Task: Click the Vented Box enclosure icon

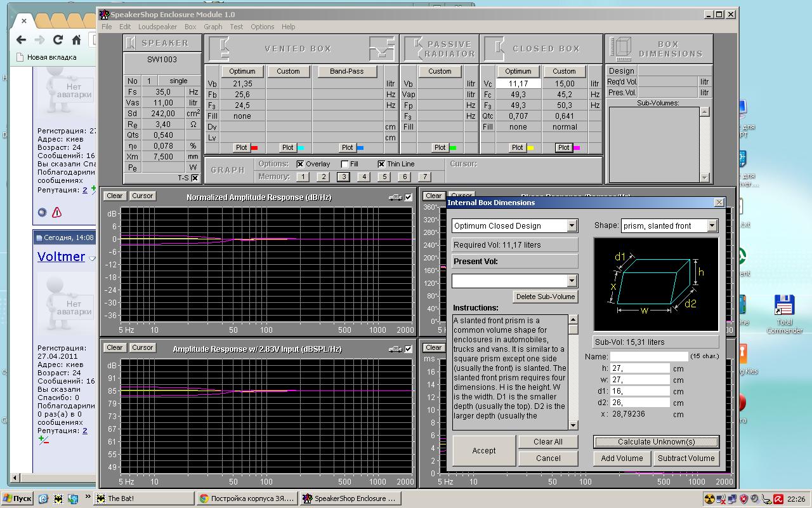Action: [x=219, y=48]
